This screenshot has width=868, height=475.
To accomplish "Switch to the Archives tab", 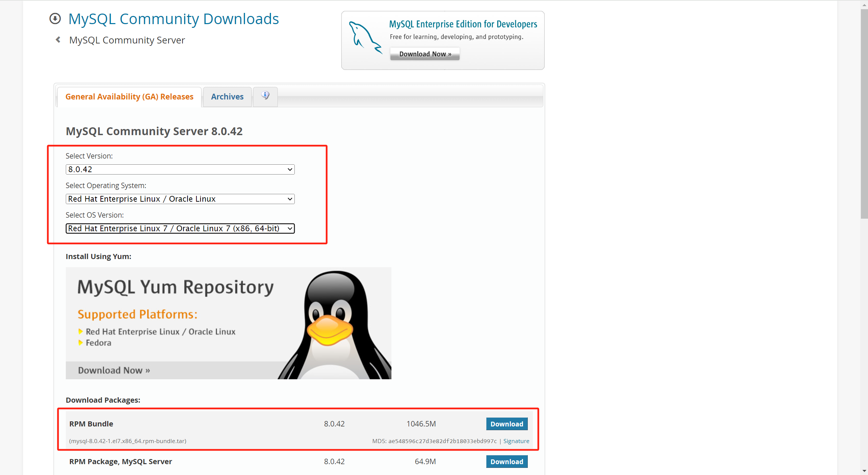I will click(x=227, y=97).
